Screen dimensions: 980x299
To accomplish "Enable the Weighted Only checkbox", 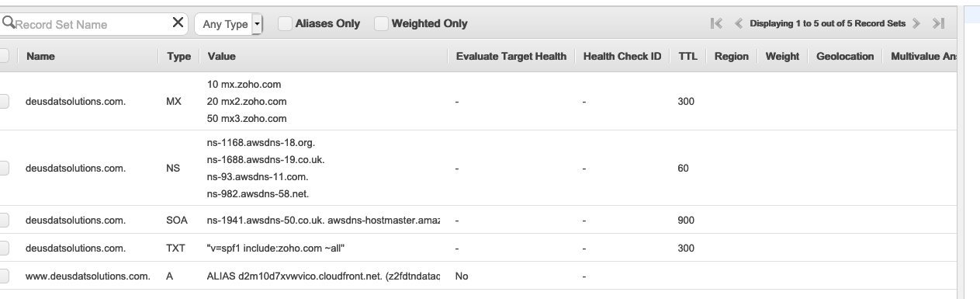I will (x=381, y=23).
